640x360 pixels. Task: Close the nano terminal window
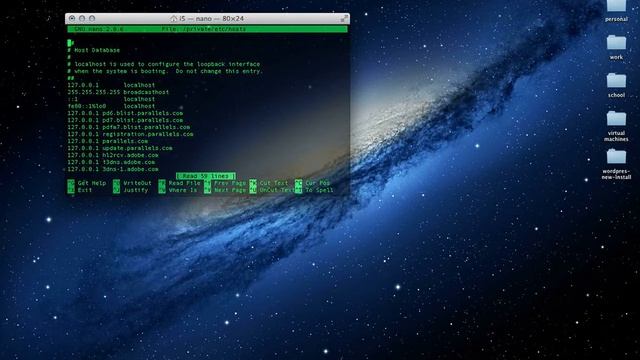tap(72, 18)
